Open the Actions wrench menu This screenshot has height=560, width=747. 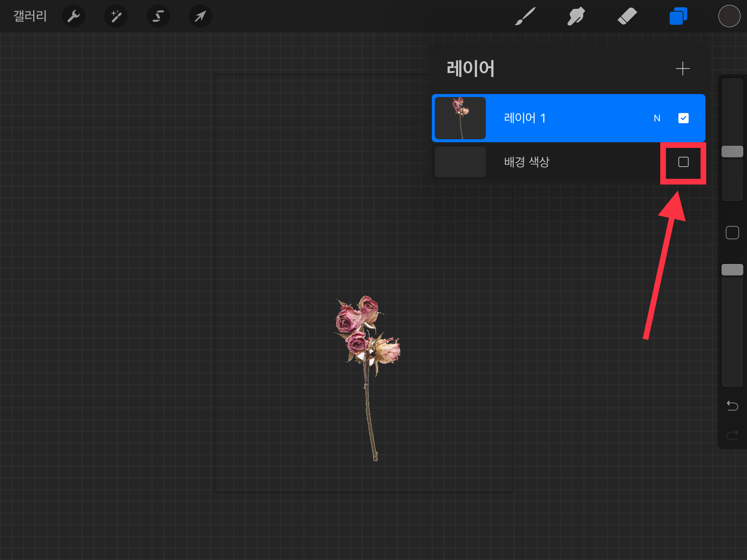[x=74, y=16]
